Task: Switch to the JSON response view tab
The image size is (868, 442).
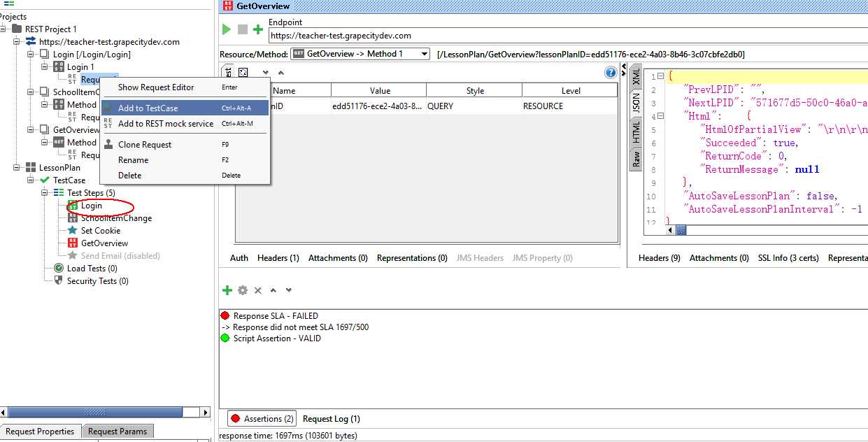Action: click(636, 104)
